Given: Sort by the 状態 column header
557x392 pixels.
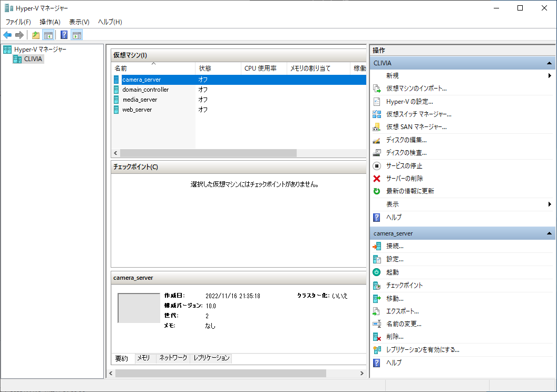Looking at the screenshot, I should pyautogui.click(x=218, y=68).
